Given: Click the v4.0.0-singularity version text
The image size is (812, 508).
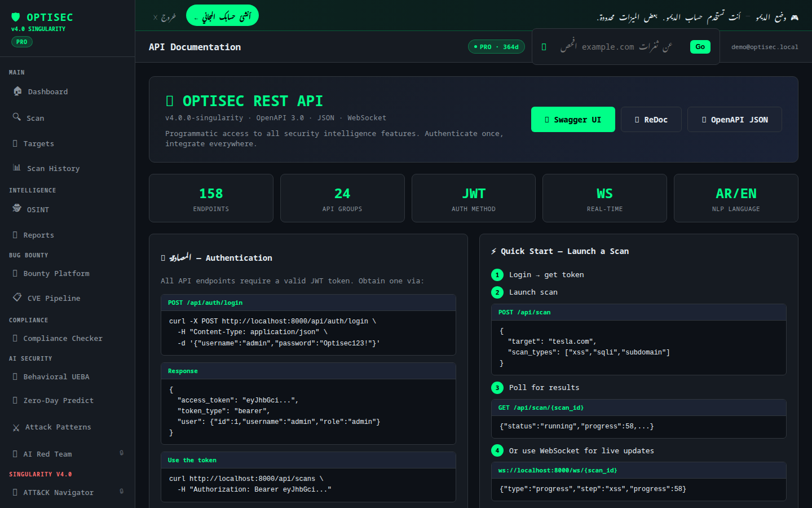Looking at the screenshot, I should tap(204, 118).
